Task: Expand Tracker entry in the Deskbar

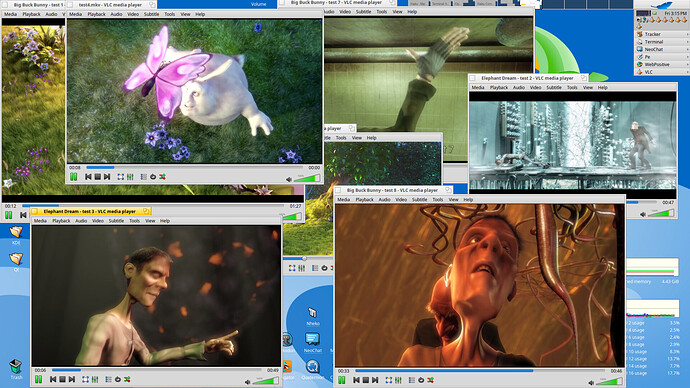Action: (x=662, y=34)
